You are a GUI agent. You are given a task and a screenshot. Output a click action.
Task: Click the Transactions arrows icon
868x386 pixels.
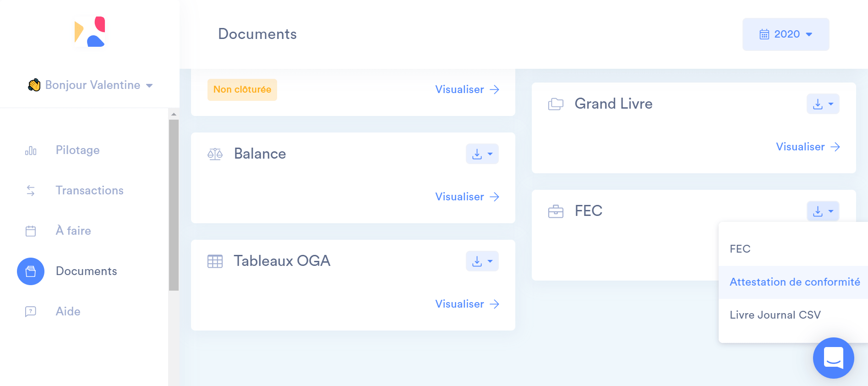click(31, 191)
